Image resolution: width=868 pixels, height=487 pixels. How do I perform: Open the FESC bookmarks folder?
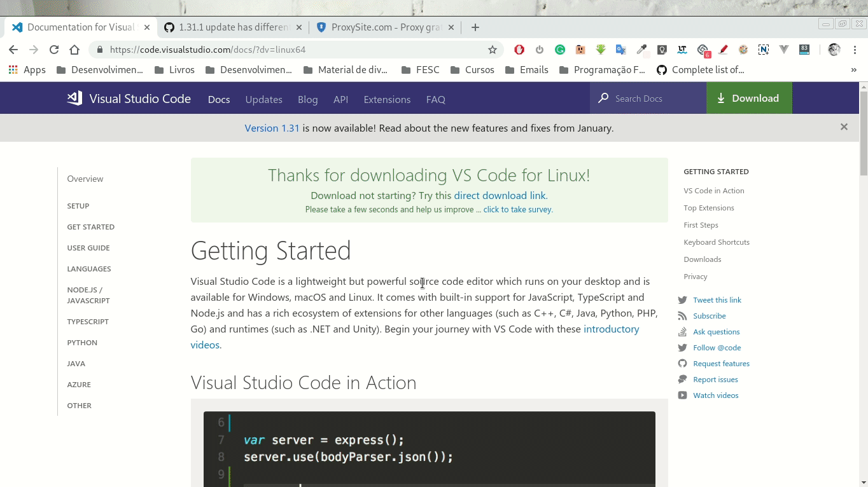coord(420,70)
